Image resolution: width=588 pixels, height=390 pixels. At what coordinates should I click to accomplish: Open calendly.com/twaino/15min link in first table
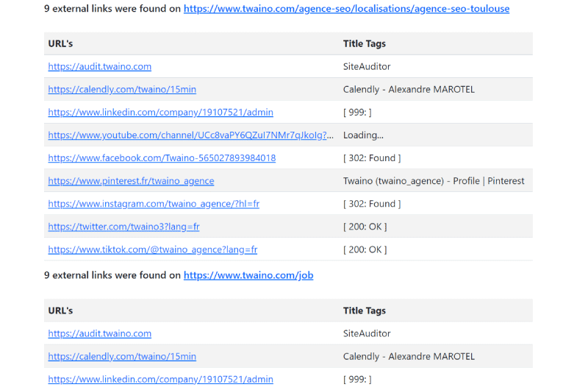tap(122, 89)
